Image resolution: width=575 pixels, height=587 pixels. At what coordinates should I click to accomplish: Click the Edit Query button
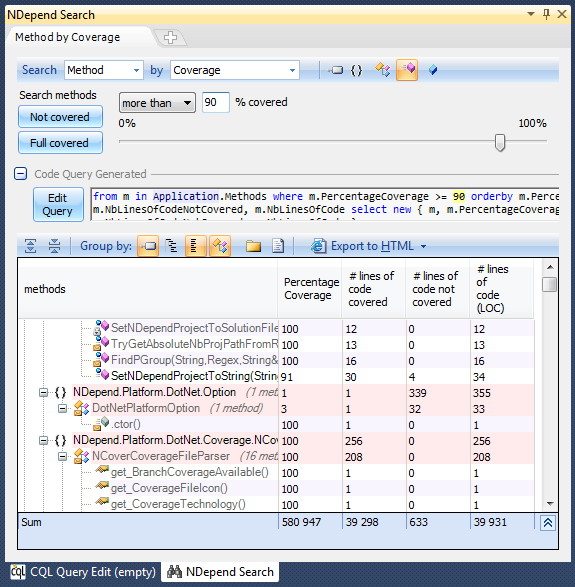(x=58, y=204)
